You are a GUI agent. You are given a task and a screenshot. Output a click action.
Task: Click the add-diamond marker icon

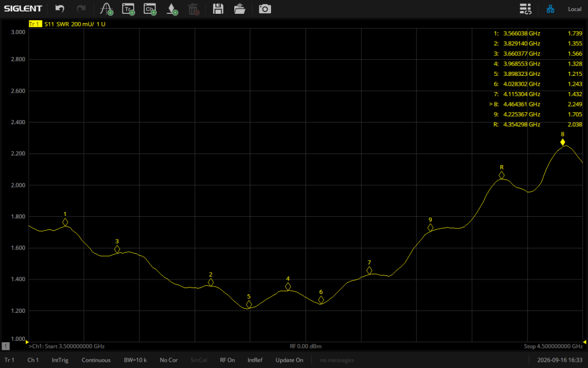coord(172,9)
